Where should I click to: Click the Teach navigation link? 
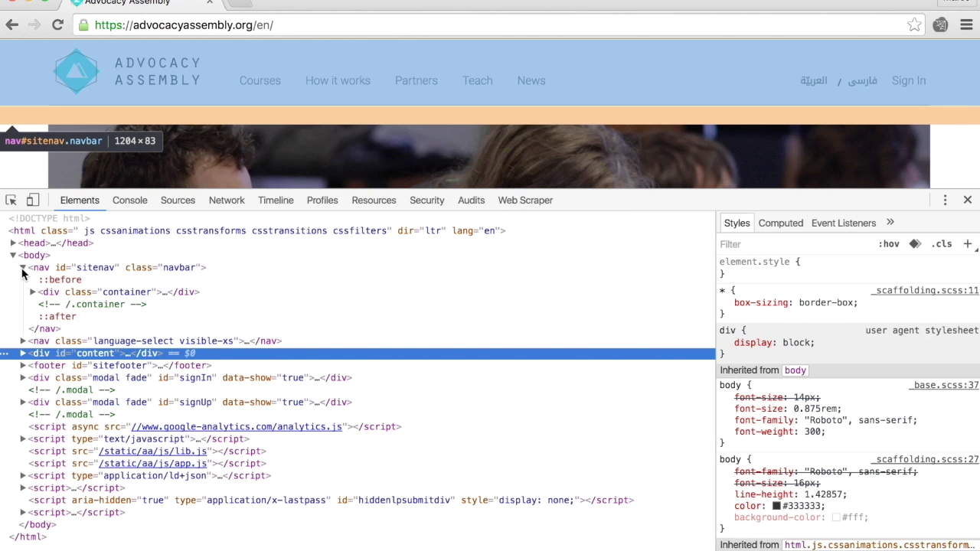[x=477, y=80]
